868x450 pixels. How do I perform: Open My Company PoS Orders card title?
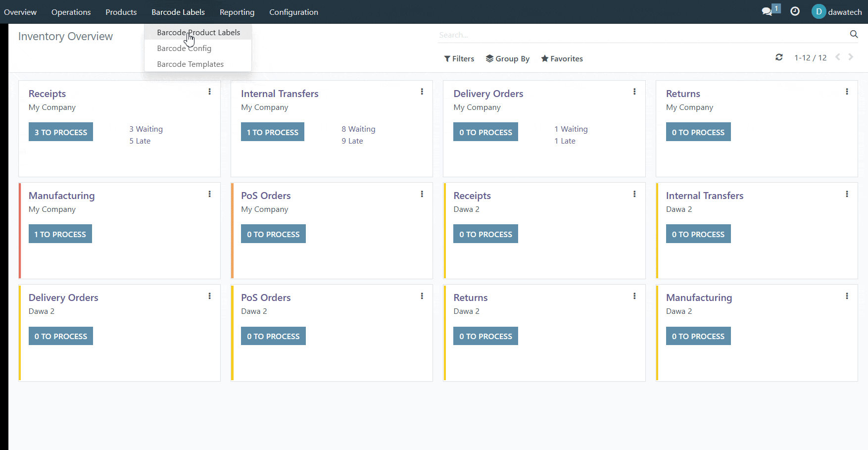click(266, 196)
